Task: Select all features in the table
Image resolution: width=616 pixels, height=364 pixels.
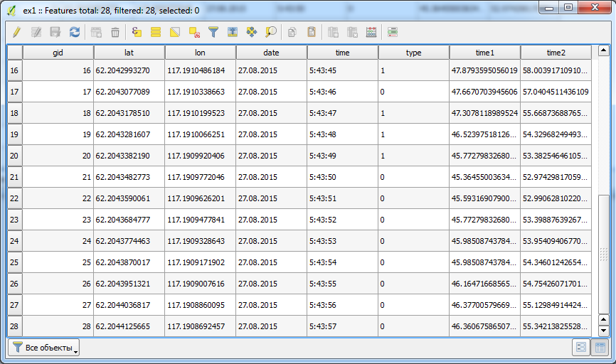Action: pos(156,32)
